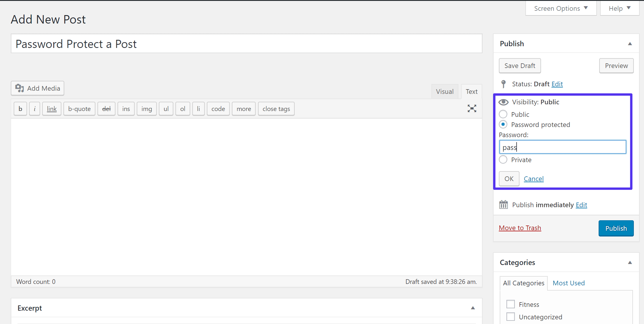The image size is (644, 324).
Task: Click the insert code icon
Action: (217, 109)
